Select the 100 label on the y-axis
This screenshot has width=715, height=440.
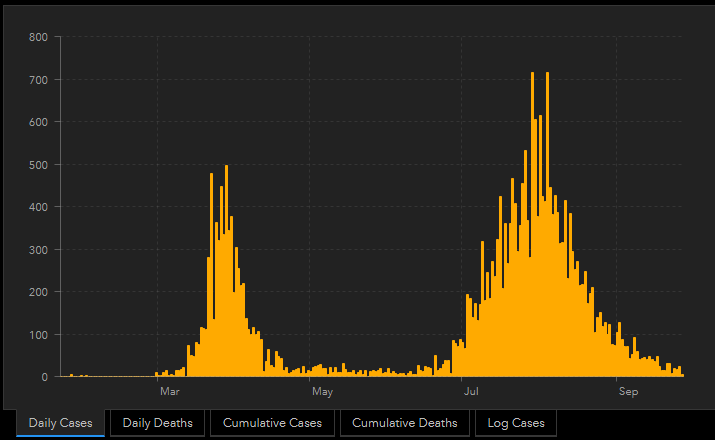(38, 335)
